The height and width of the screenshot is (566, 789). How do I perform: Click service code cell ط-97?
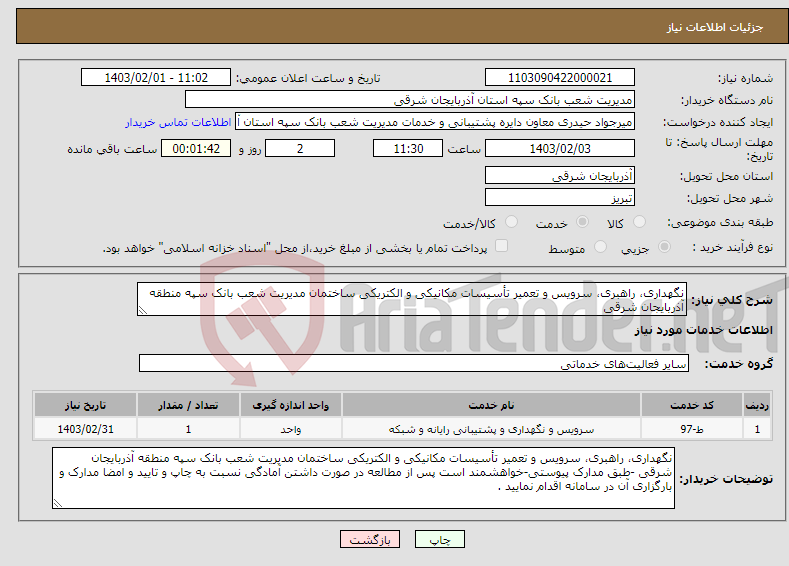click(692, 429)
